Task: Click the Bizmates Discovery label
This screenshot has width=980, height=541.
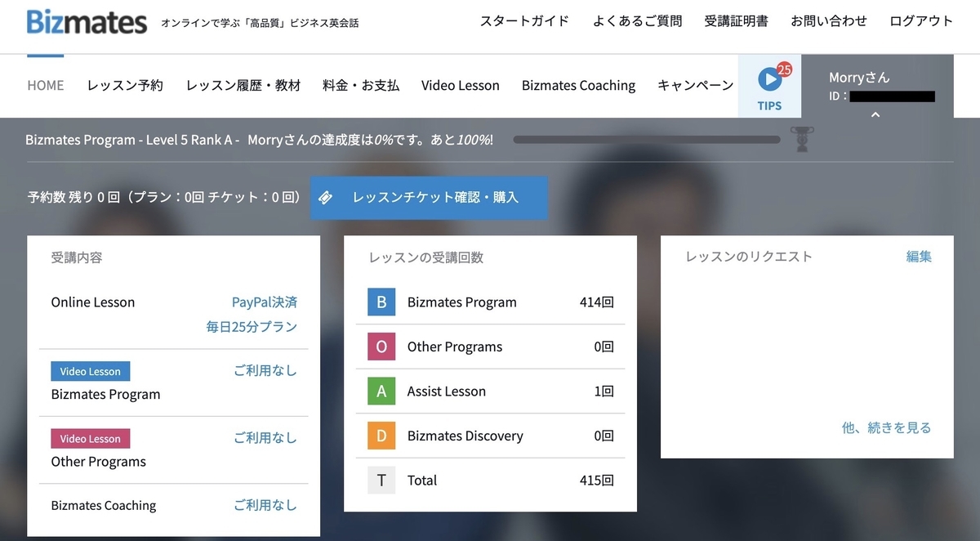Action: point(465,436)
